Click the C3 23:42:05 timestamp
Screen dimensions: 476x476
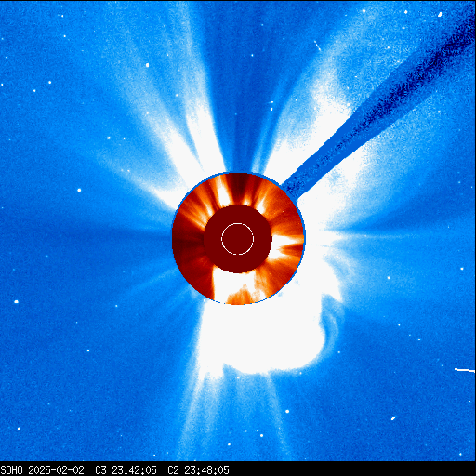126,470
